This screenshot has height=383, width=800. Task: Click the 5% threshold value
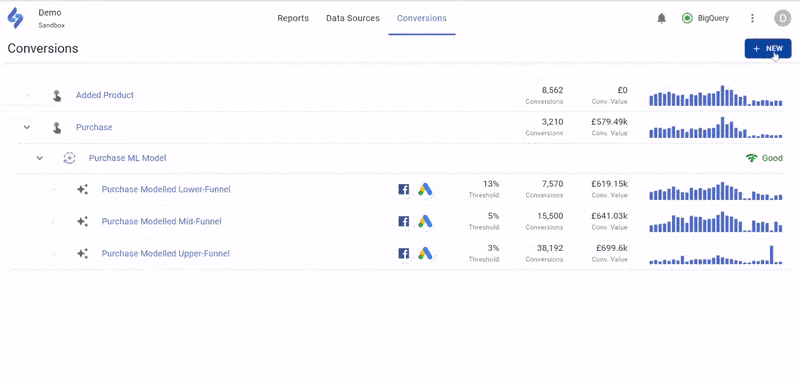tap(493, 216)
